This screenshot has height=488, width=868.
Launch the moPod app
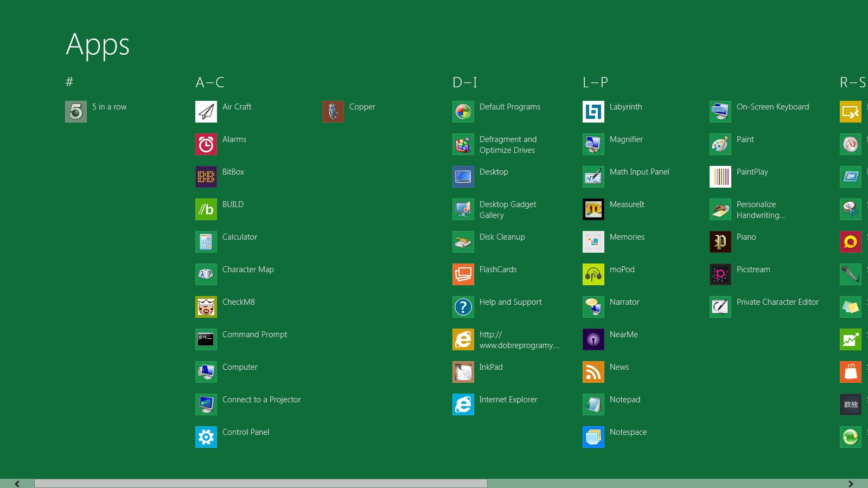622,269
